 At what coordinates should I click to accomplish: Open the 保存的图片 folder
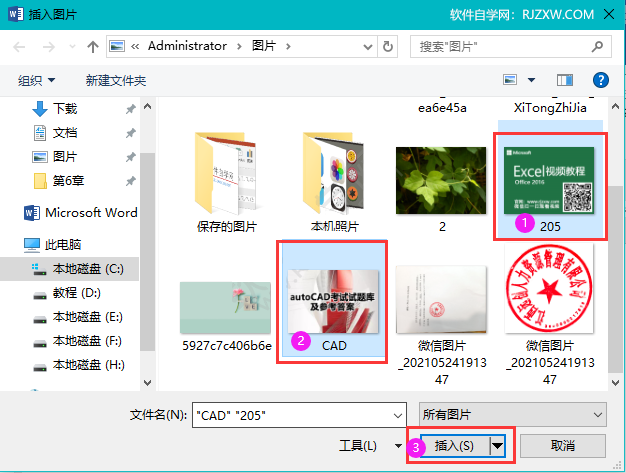point(226,182)
